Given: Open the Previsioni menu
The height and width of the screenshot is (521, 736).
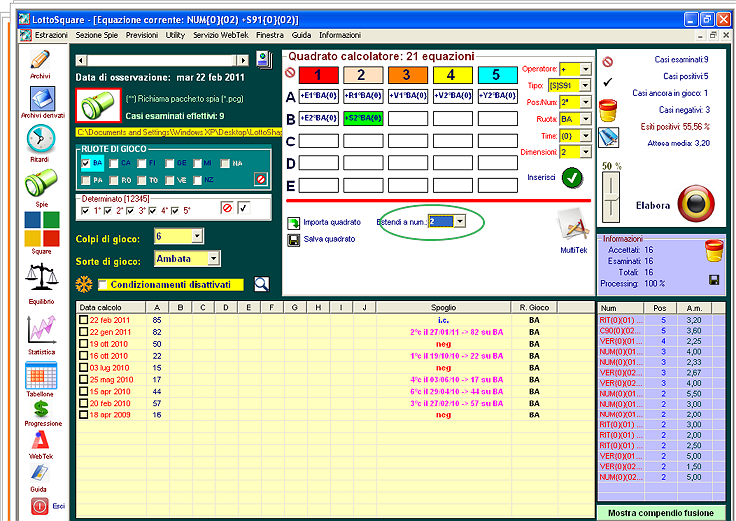Looking at the screenshot, I should click(142, 35).
